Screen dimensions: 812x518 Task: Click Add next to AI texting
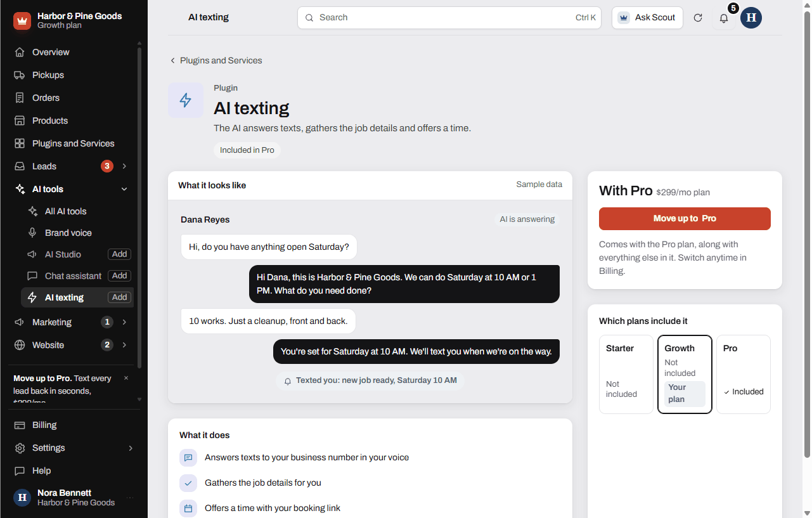pyautogui.click(x=120, y=297)
